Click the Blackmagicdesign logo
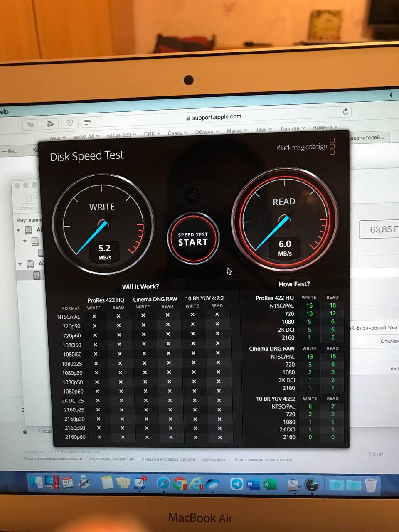The image size is (399, 532). pos(305,147)
